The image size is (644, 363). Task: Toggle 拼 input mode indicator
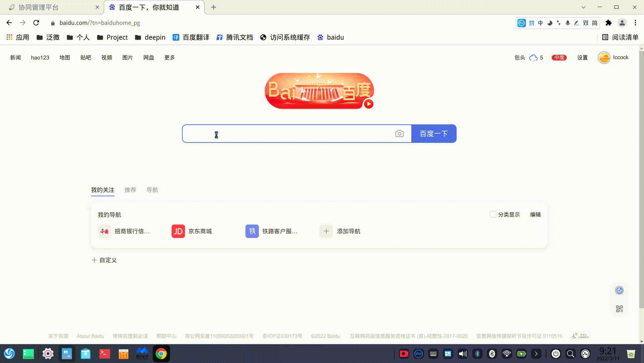[x=531, y=23]
